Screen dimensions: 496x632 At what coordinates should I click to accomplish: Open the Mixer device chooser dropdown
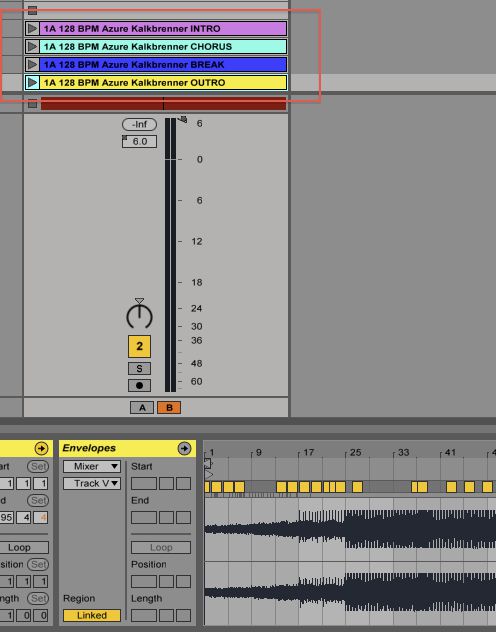(x=92, y=466)
